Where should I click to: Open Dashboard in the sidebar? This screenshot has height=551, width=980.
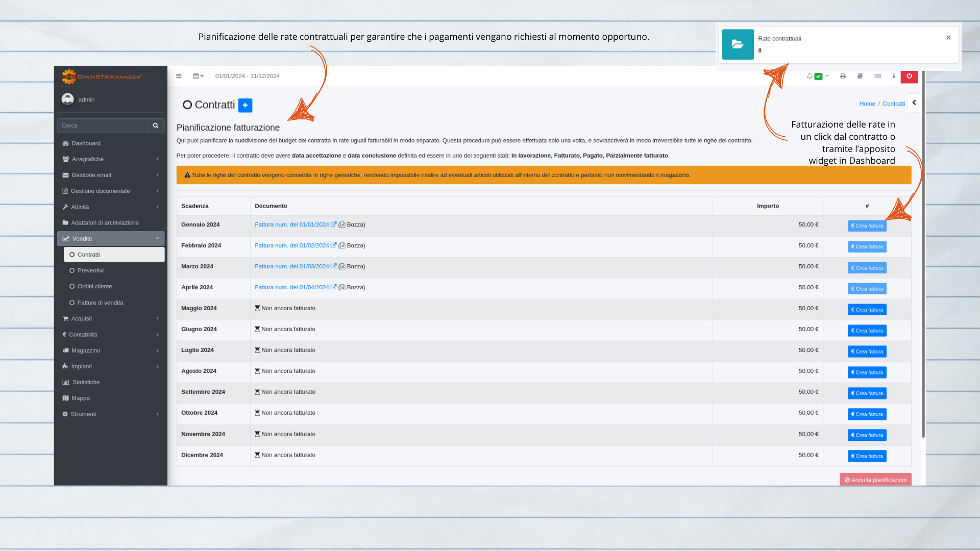click(111, 143)
